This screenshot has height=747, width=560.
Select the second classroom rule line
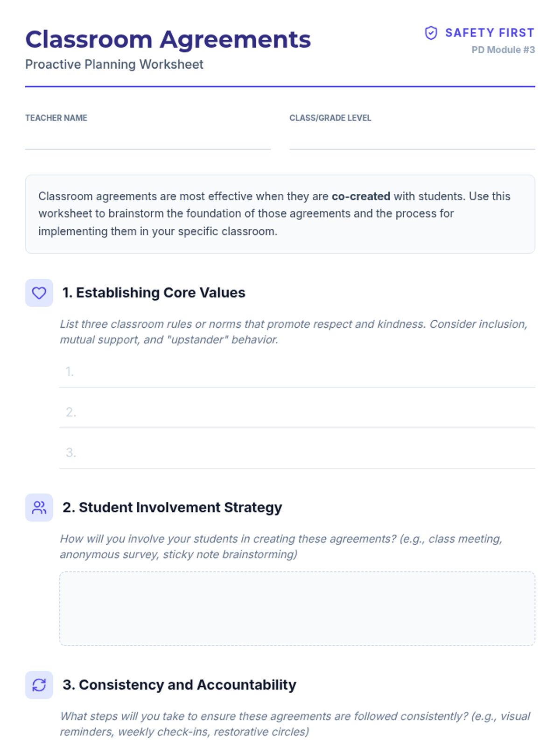click(x=297, y=412)
